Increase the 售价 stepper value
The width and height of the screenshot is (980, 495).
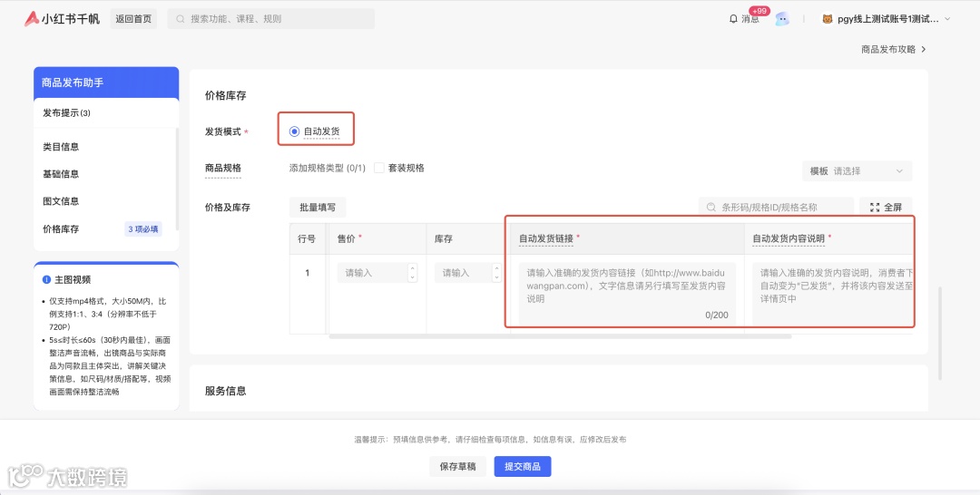point(412,268)
